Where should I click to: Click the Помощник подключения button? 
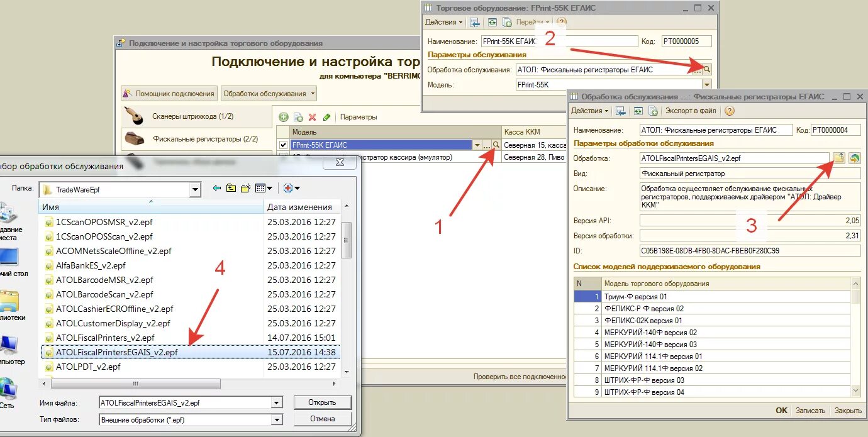(169, 94)
